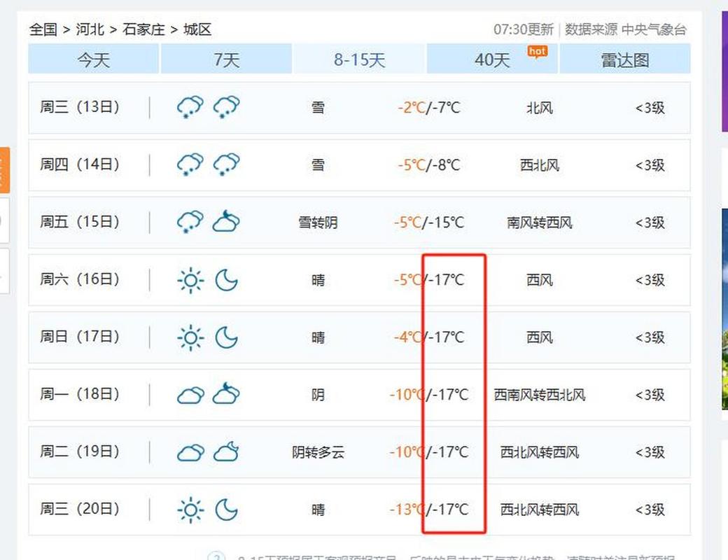
Task: Click the daytime snow icon for 周三 (13日)
Action: (190, 107)
